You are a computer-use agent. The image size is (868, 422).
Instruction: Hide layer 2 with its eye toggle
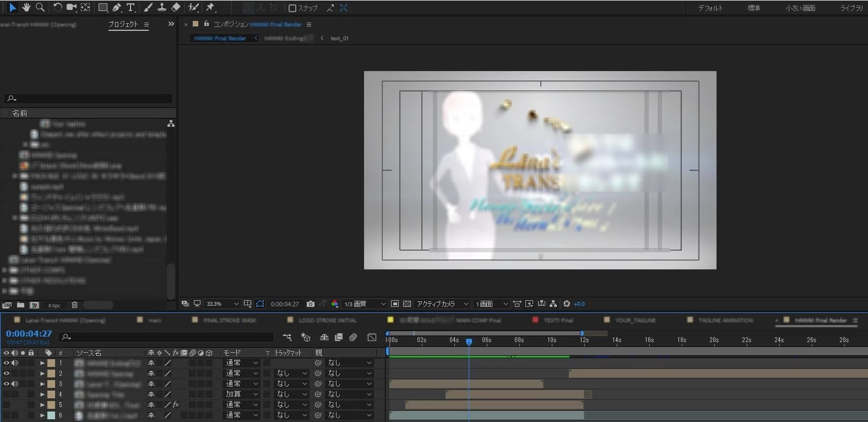[7, 373]
